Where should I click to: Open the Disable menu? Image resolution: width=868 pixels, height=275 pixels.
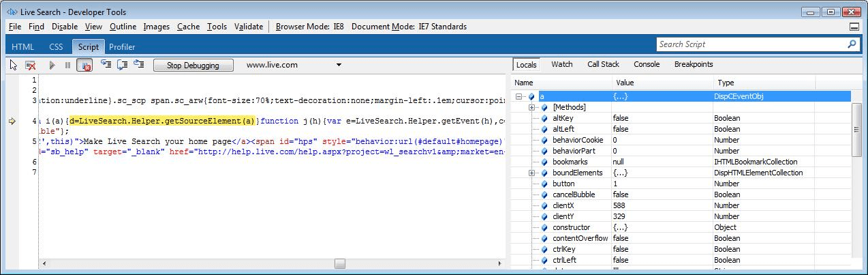(x=65, y=27)
